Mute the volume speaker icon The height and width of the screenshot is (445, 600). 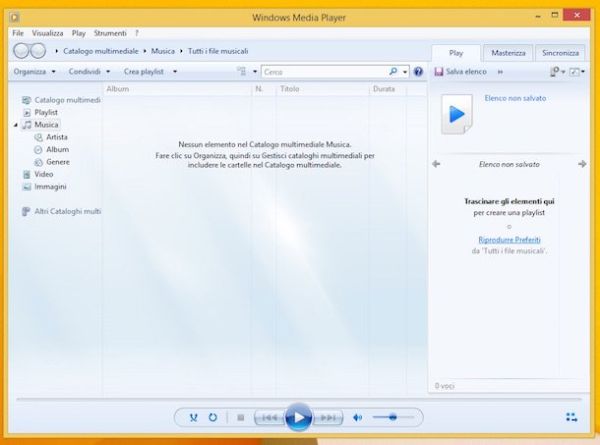pos(358,417)
